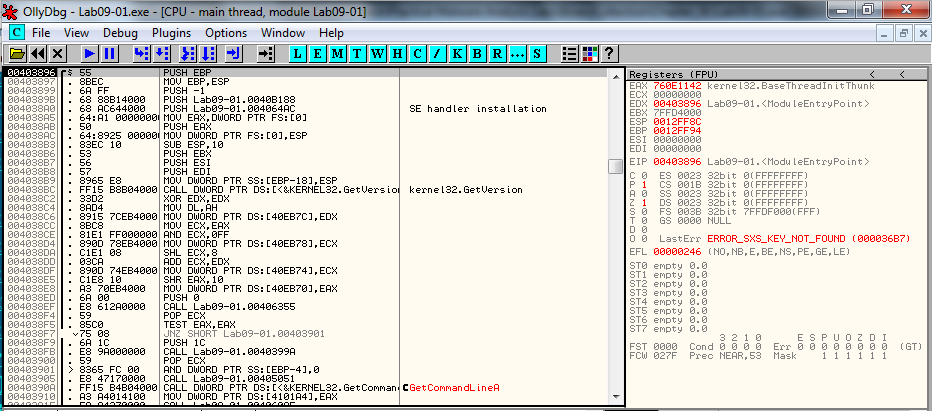
Task: Click Execute till return icon
Action: pyautogui.click(x=234, y=54)
